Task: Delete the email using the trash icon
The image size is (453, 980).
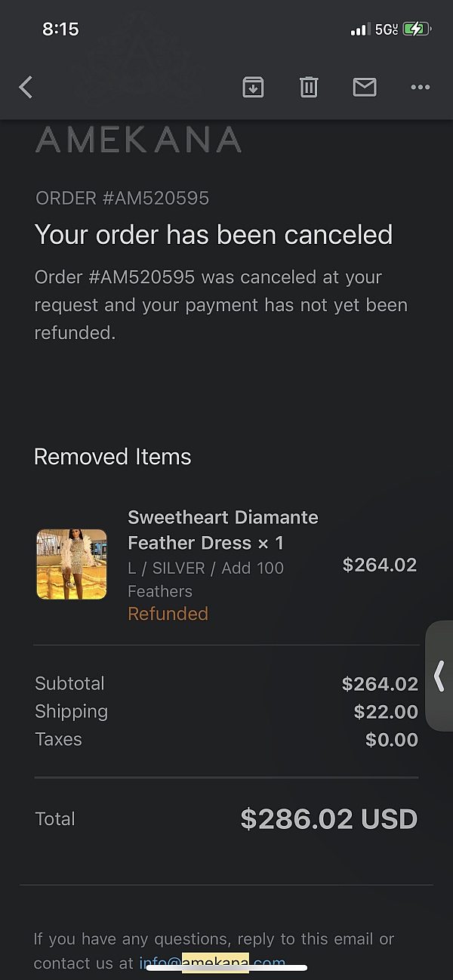Action: pos(309,88)
